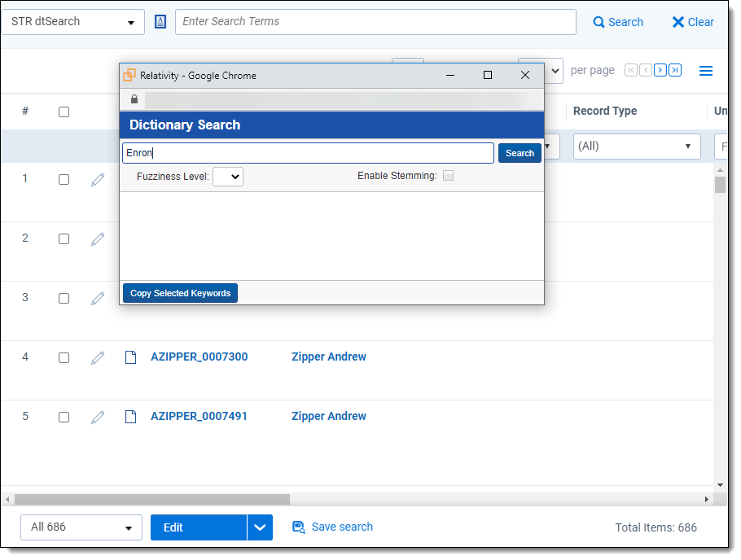
Task: Clear search terms with the X Clear button
Action: point(693,22)
